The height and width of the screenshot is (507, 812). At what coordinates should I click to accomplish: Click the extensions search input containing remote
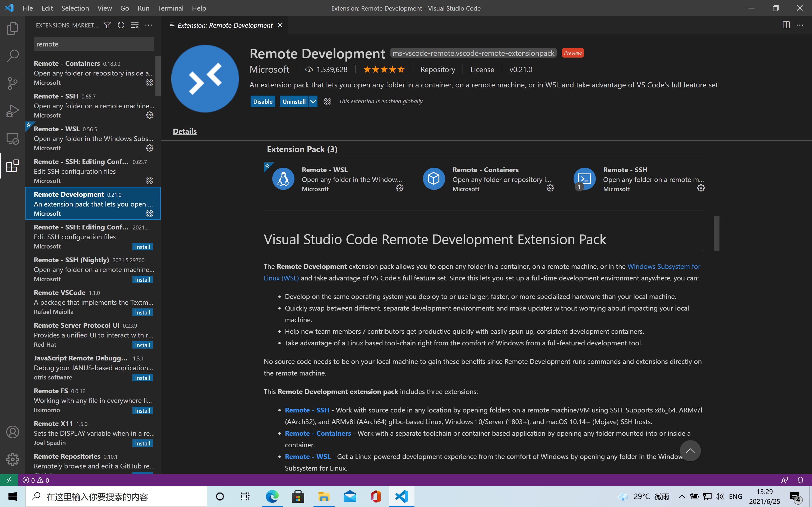[x=94, y=44]
